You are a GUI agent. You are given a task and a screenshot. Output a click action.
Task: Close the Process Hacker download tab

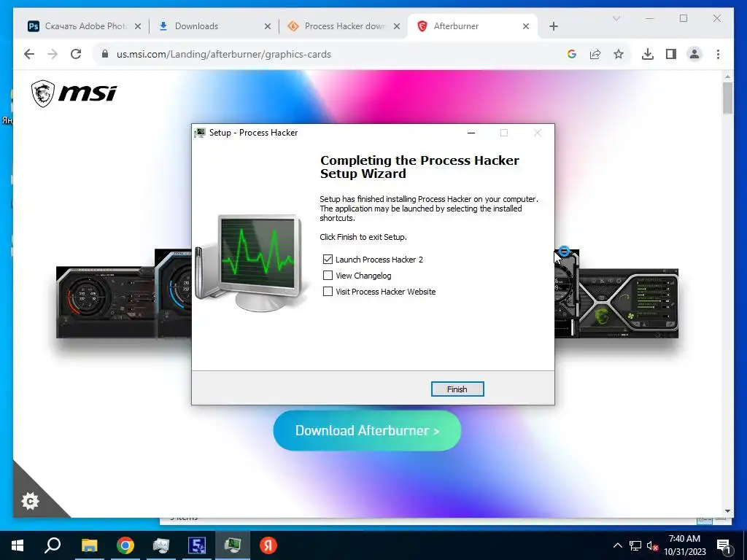pyautogui.click(x=396, y=27)
